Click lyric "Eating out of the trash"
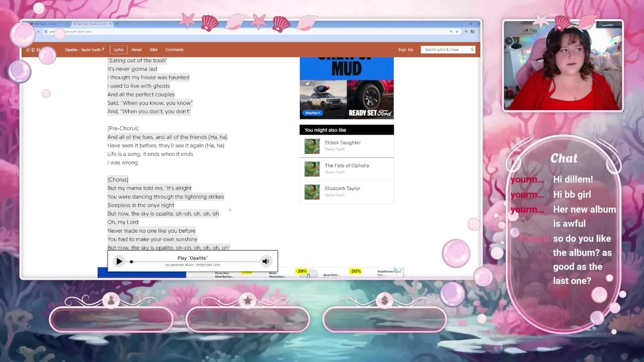 137,60
